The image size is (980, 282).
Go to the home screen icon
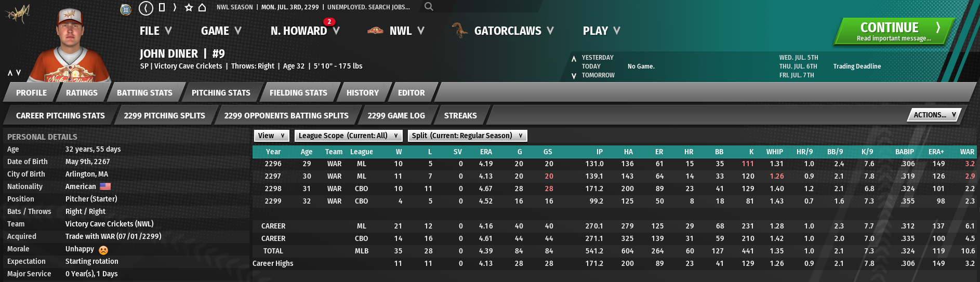coord(202,8)
